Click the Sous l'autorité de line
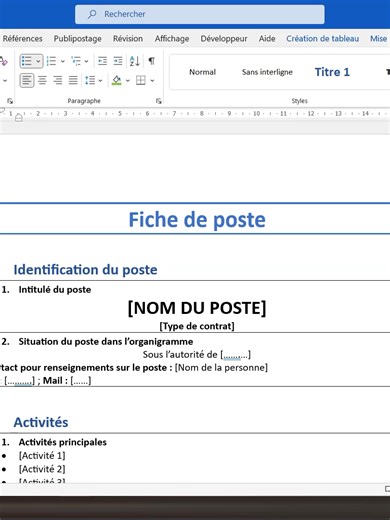Viewport: 390px width, 520px height. (197, 354)
